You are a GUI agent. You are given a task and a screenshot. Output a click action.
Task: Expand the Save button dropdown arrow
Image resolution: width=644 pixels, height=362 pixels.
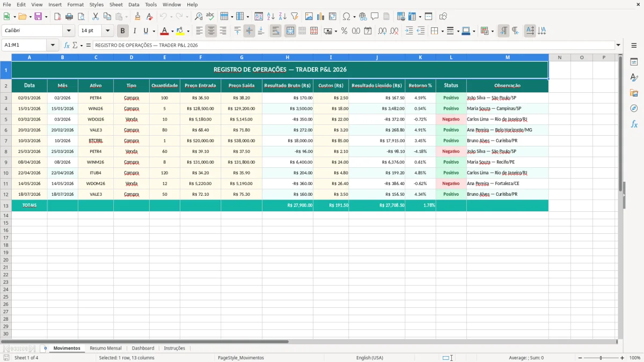(46, 17)
